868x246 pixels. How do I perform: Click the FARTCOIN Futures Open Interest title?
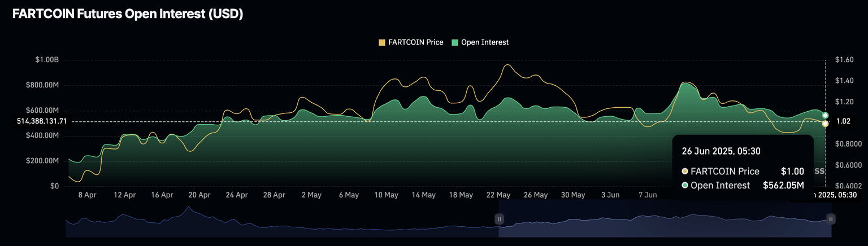pos(128,15)
